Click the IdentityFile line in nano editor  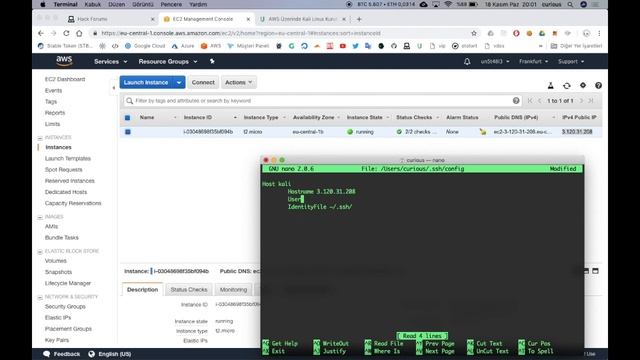click(320, 207)
